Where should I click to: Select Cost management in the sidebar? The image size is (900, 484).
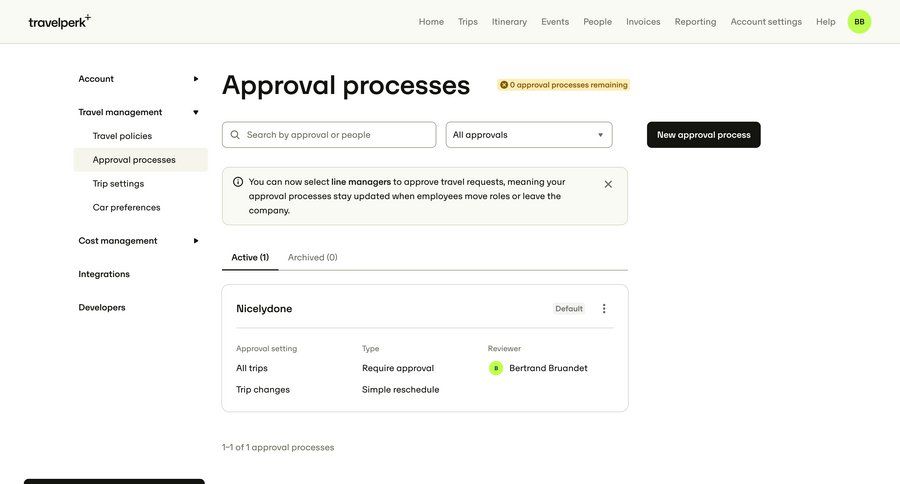(x=118, y=241)
